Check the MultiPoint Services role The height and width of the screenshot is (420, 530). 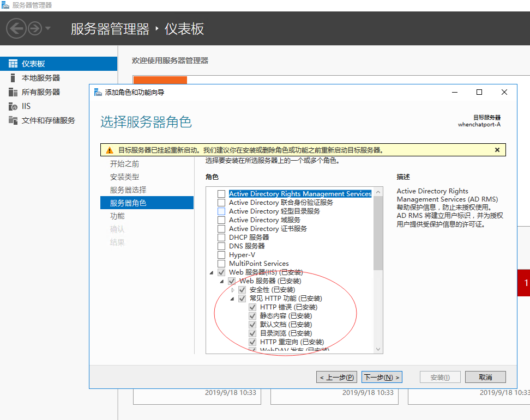click(x=221, y=264)
